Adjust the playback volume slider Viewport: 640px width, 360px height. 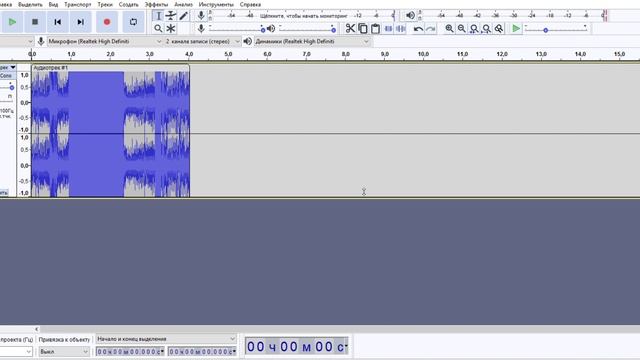point(307,29)
